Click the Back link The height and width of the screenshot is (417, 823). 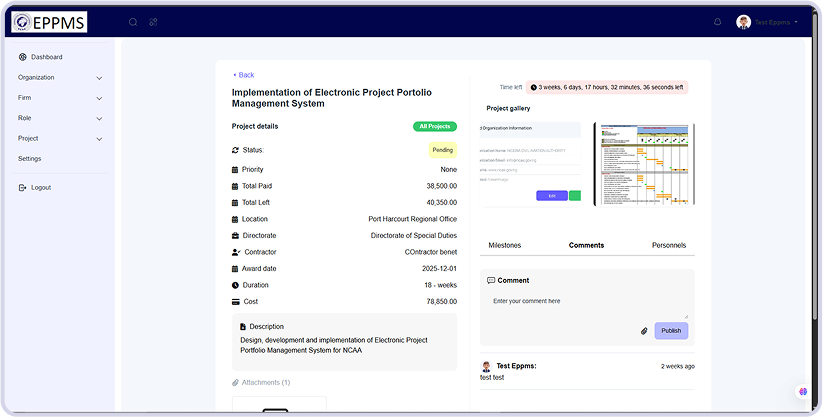(243, 75)
